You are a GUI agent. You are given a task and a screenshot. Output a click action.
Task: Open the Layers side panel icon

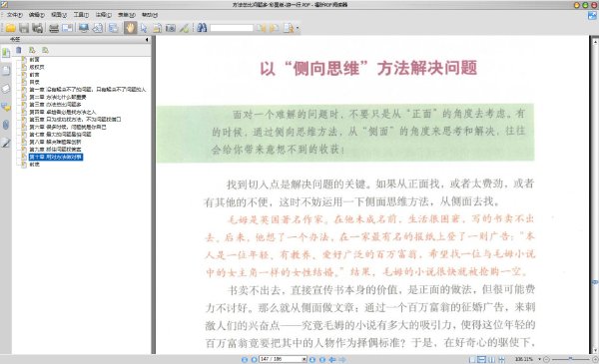click(x=6, y=89)
